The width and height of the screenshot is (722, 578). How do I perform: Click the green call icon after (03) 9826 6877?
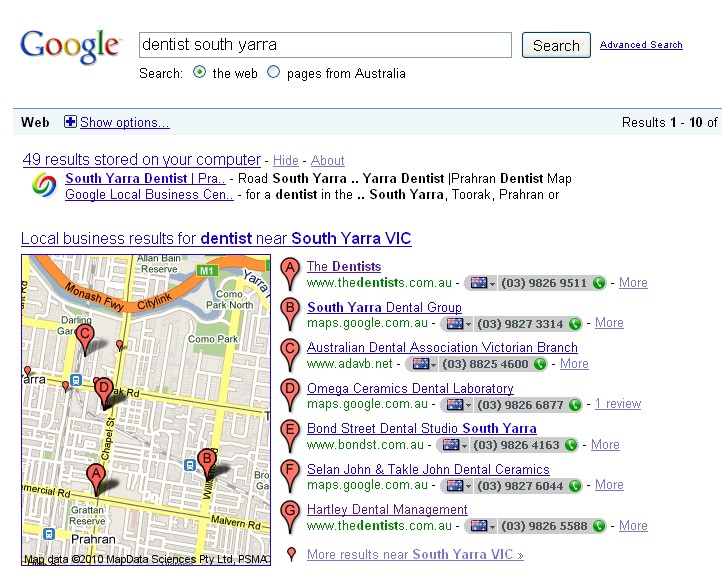(575, 405)
